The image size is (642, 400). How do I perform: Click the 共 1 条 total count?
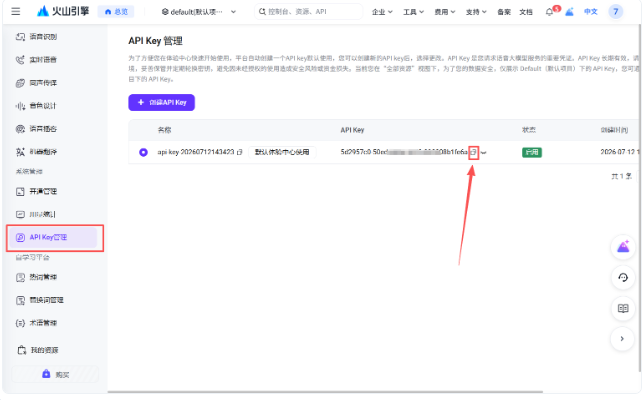621,176
